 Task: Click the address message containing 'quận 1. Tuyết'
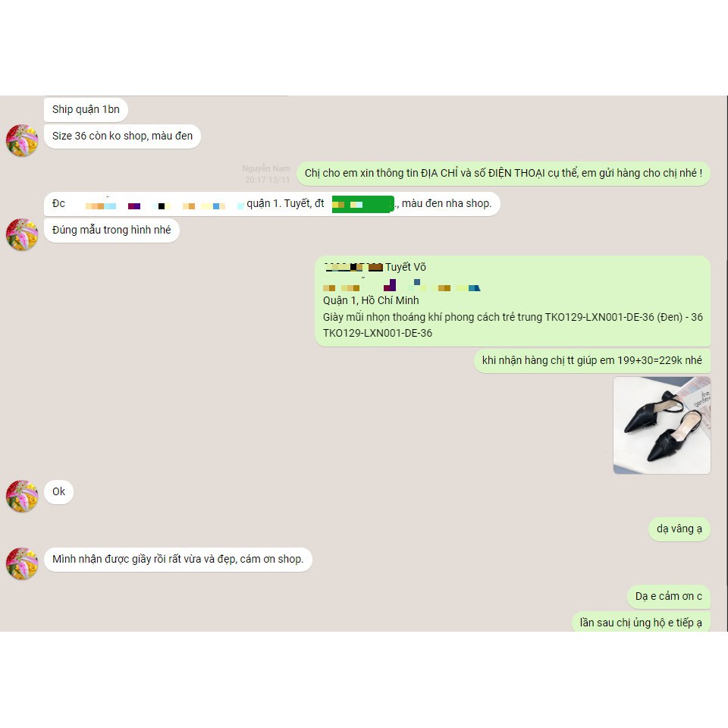271,204
